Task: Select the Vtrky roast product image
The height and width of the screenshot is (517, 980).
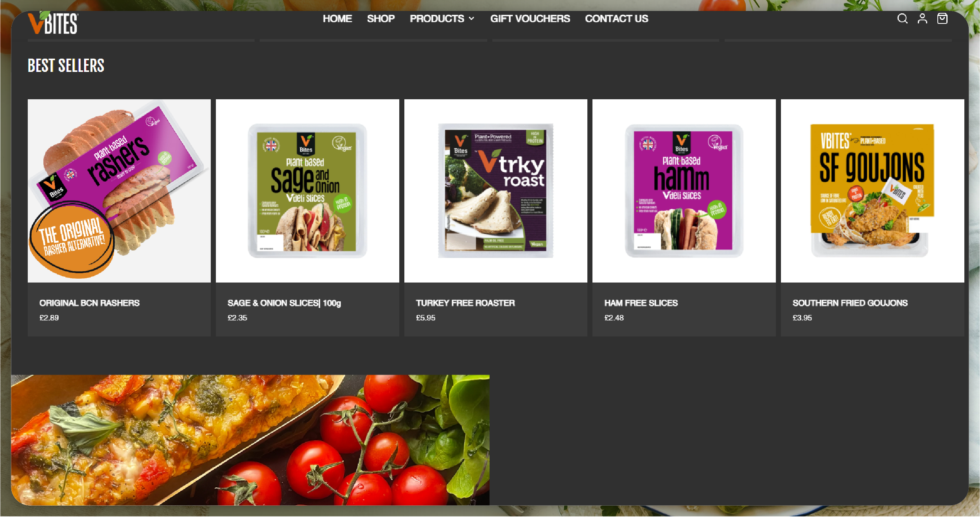Action: coord(495,191)
